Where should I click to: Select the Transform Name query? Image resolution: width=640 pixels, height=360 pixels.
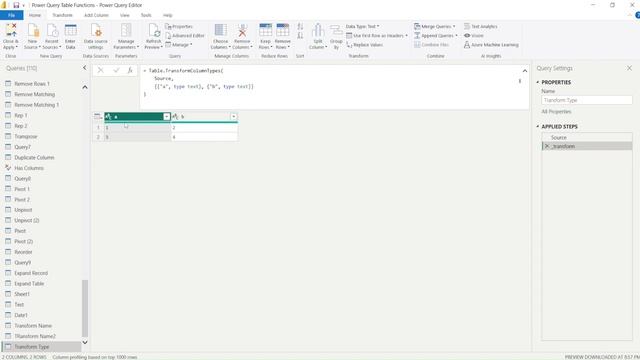pos(33,326)
